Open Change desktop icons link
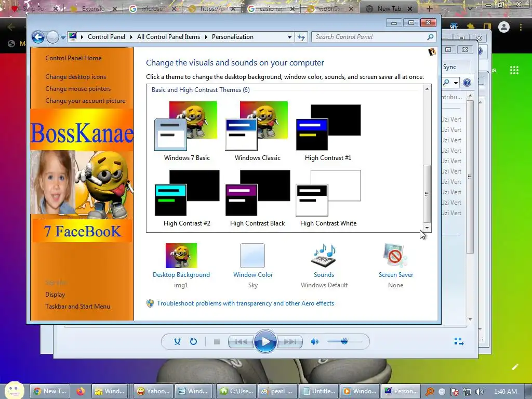The height and width of the screenshot is (399, 532). (76, 77)
